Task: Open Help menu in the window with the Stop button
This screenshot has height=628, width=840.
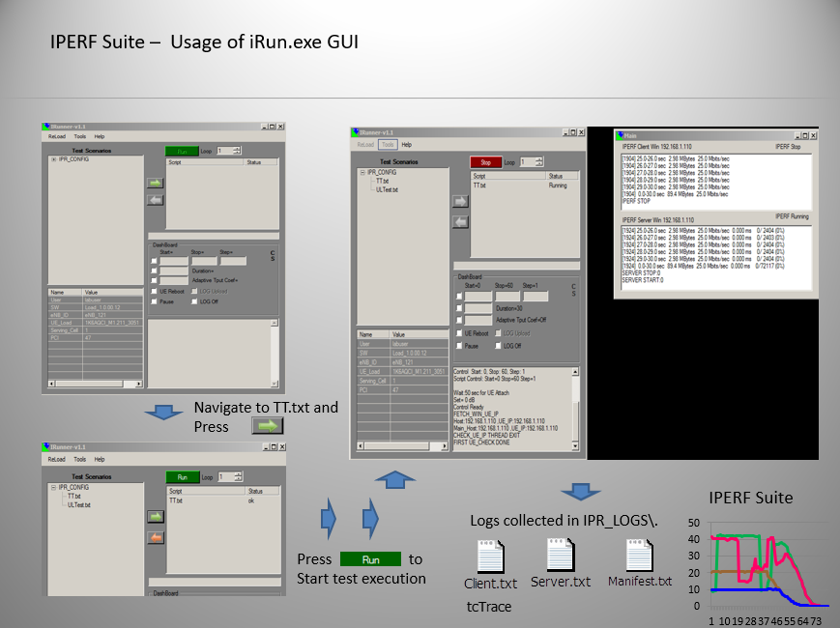Action: [407, 144]
